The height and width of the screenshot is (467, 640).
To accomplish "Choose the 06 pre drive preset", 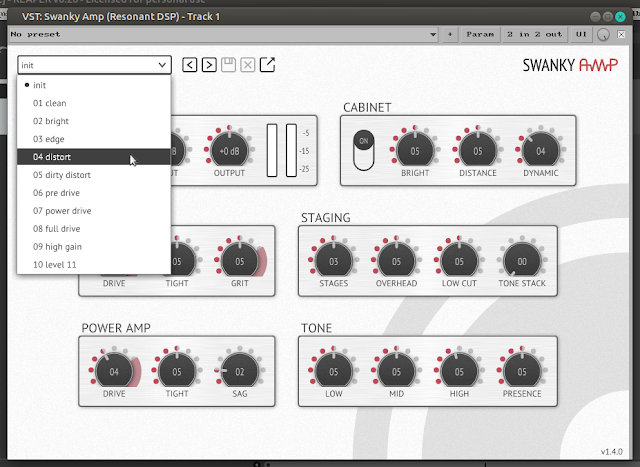I will [x=94, y=193].
